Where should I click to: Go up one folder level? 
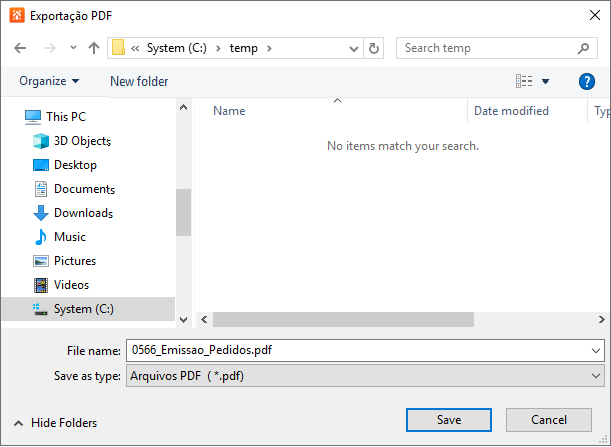[x=94, y=48]
